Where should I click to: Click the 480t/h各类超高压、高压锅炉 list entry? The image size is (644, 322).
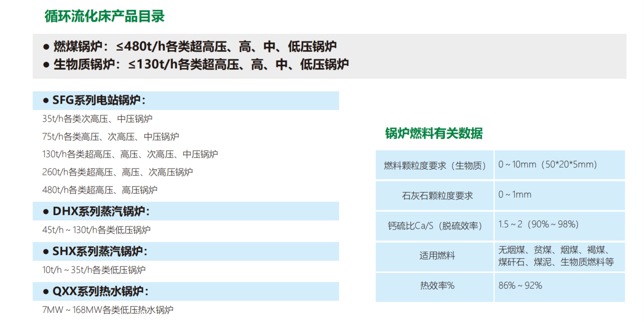coord(100,190)
